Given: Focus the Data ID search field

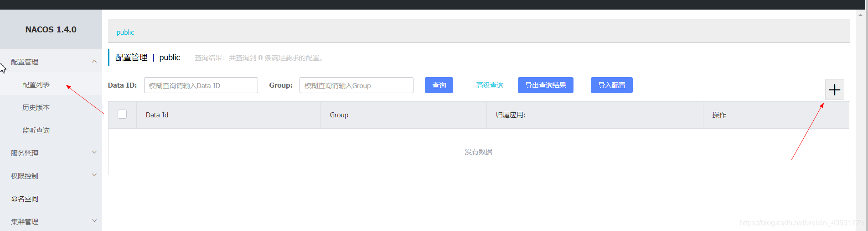Looking at the screenshot, I should point(201,85).
